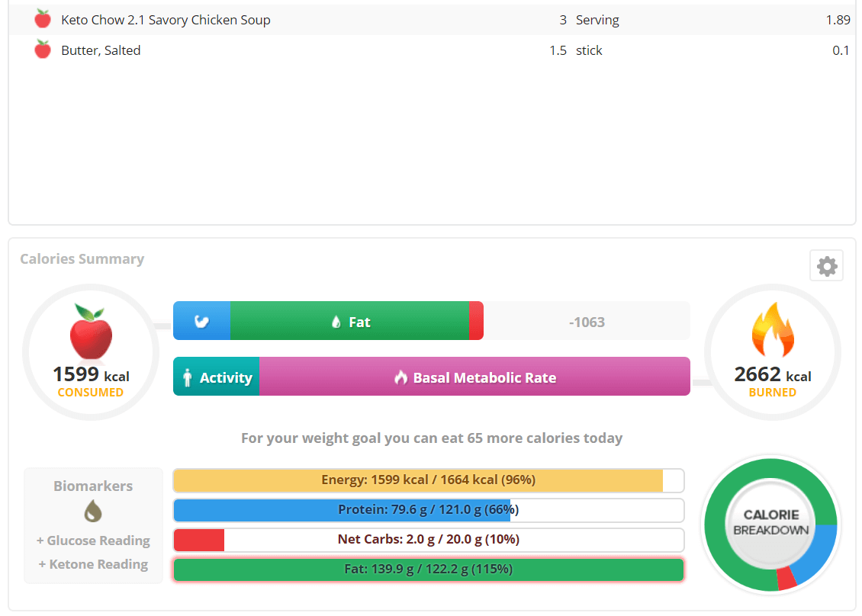Select the green Fat consumed segment

tap(349, 321)
